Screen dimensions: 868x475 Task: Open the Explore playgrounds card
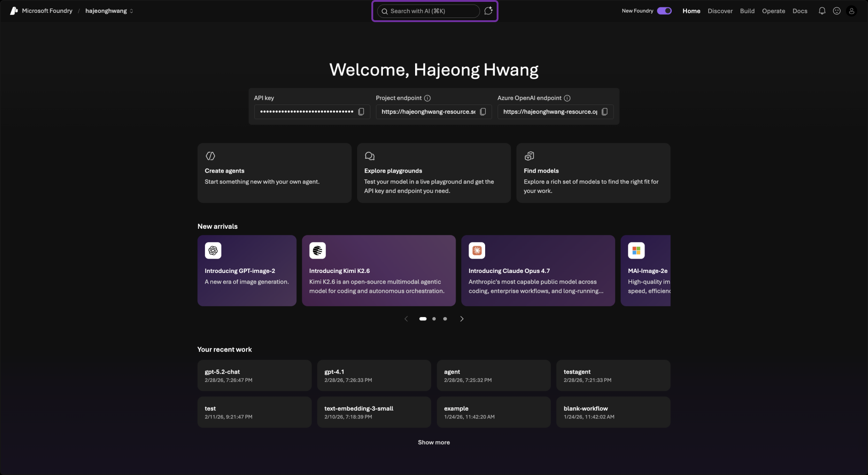434,173
